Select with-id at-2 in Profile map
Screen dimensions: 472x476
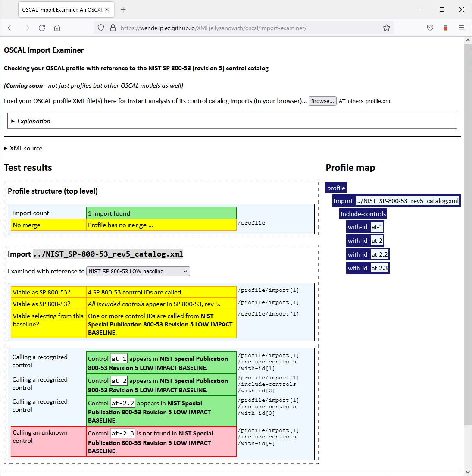pyautogui.click(x=366, y=241)
